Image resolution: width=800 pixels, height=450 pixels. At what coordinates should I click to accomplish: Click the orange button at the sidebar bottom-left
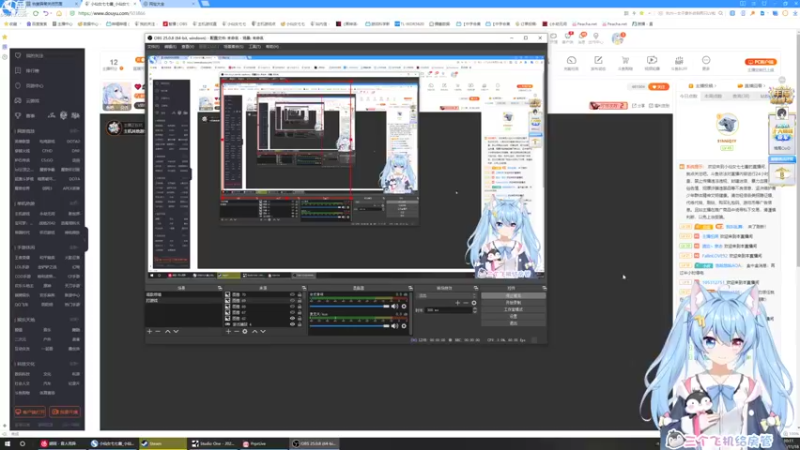30,412
